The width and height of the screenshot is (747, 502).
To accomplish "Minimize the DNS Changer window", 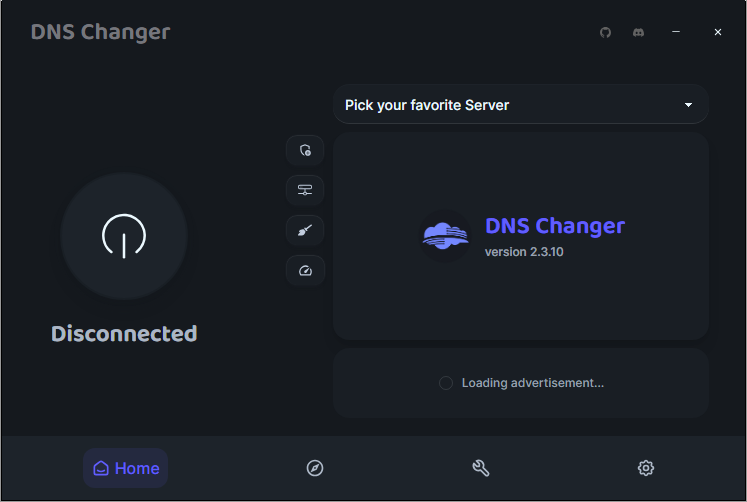I will [676, 32].
